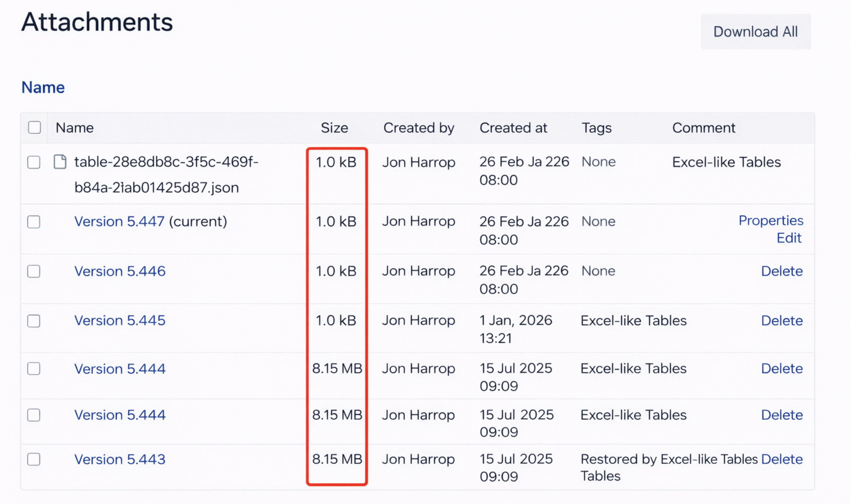Delete Version 5.446

coord(781,271)
